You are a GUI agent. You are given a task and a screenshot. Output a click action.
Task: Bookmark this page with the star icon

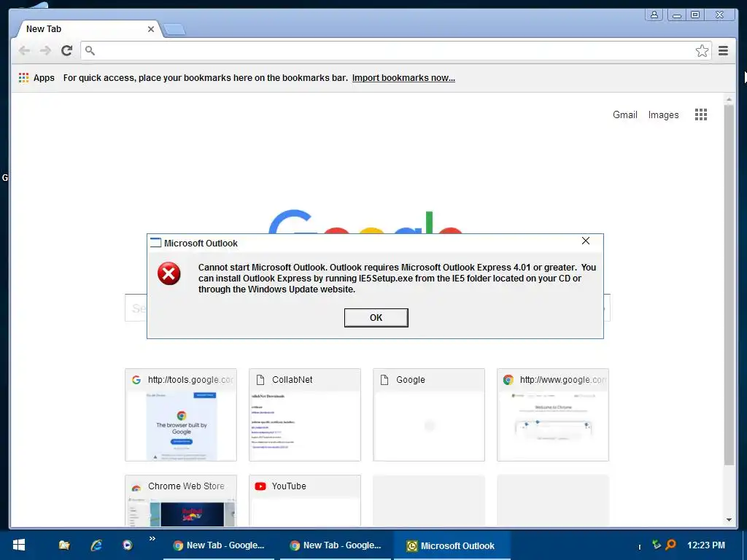click(702, 50)
